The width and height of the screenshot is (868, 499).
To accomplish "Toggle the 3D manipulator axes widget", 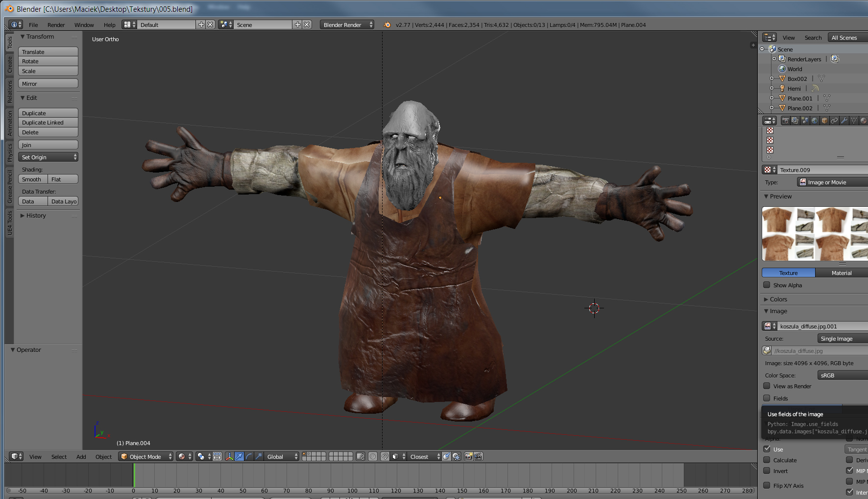I will [x=229, y=456].
